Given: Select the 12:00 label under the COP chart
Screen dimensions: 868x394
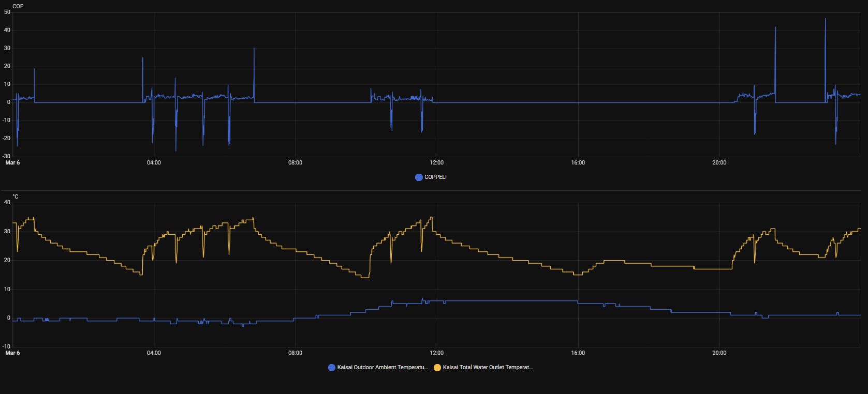Looking at the screenshot, I should pyautogui.click(x=436, y=163).
